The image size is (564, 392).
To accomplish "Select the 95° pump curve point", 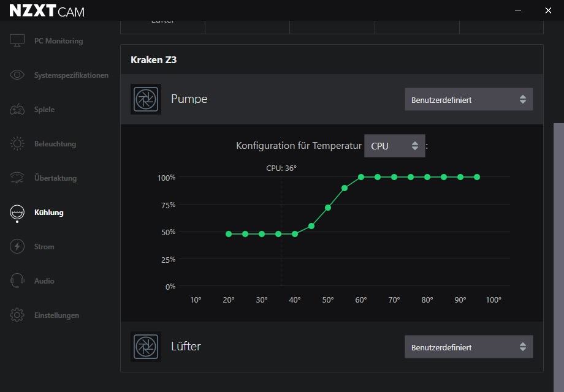I will click(477, 177).
